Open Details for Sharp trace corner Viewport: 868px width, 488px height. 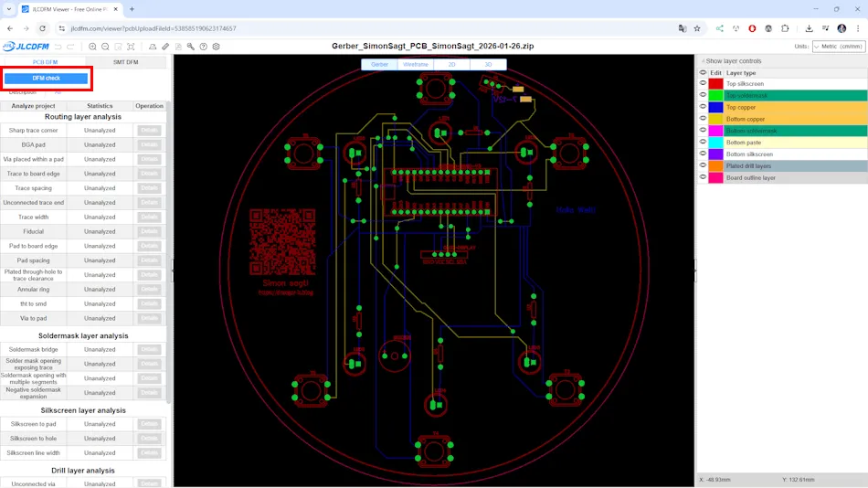pos(149,130)
